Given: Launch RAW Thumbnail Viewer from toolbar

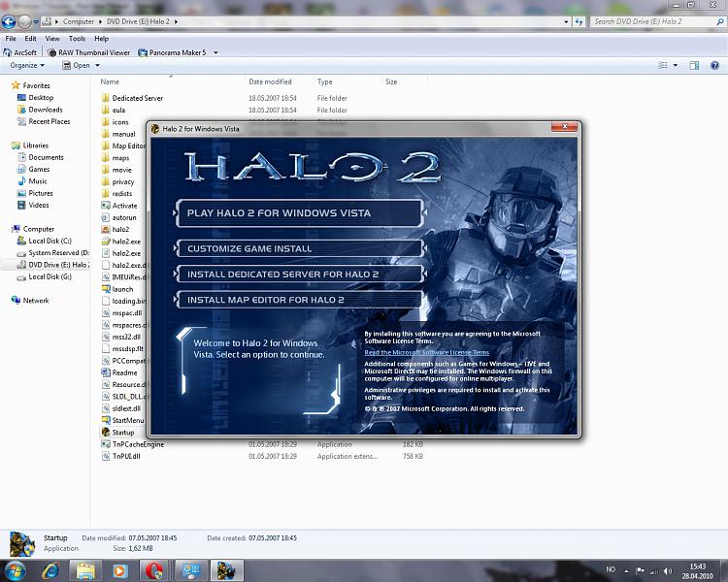Looking at the screenshot, I should click(88, 52).
